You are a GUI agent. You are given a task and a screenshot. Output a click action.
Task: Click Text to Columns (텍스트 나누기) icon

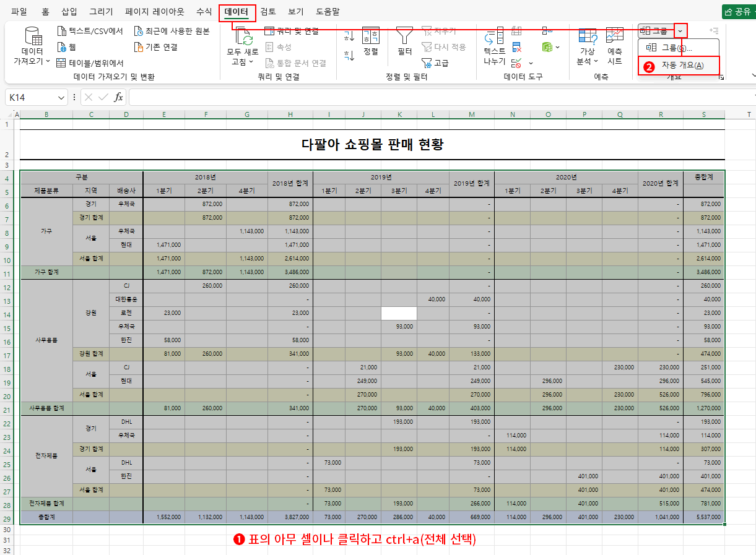point(494,38)
